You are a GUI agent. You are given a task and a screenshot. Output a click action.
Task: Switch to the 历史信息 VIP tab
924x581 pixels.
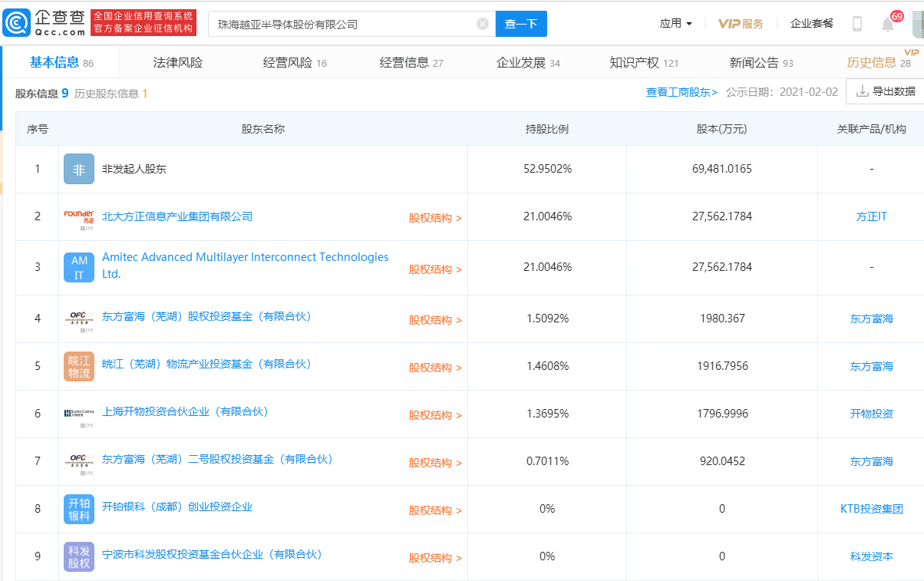click(879, 63)
